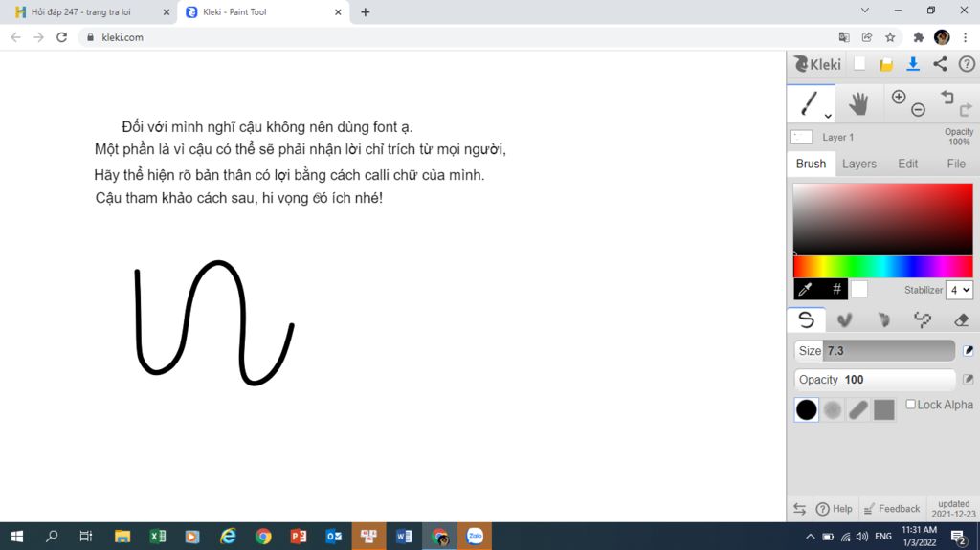
Task: Zoom out with the minus magnifier
Action: pos(918,110)
